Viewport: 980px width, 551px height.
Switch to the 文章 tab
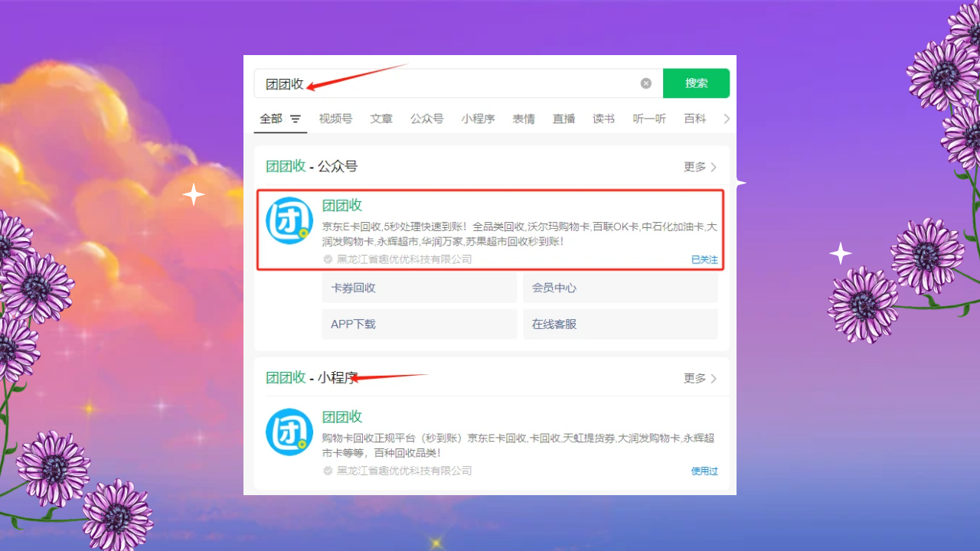coord(381,119)
